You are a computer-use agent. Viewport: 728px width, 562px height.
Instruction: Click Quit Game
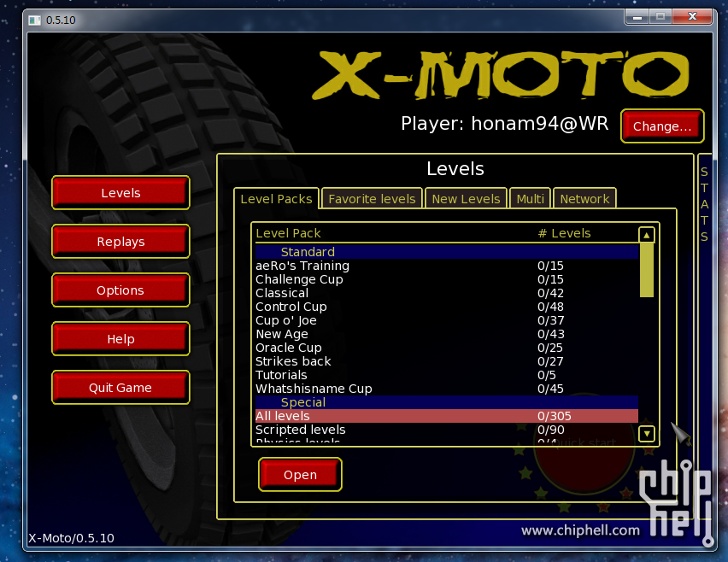[x=120, y=388]
